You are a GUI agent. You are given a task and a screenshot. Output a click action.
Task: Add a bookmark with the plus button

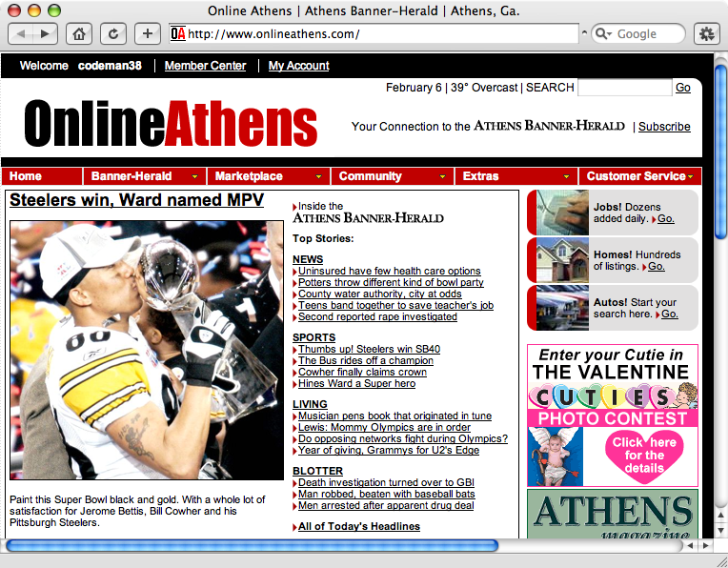tap(147, 34)
